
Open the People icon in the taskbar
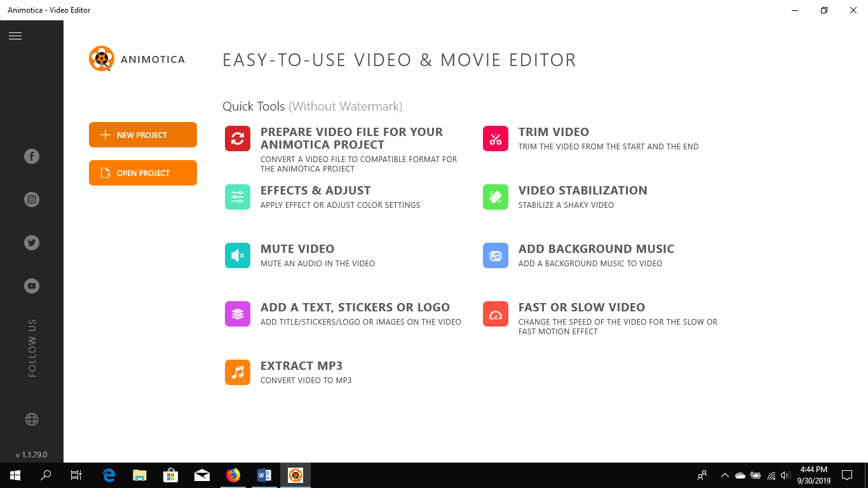702,475
